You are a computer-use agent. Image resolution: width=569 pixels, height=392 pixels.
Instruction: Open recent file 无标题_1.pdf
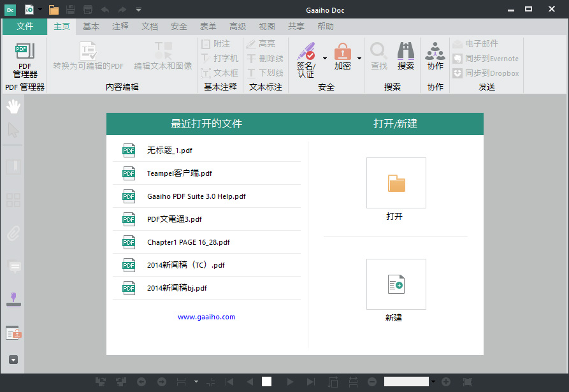point(207,150)
